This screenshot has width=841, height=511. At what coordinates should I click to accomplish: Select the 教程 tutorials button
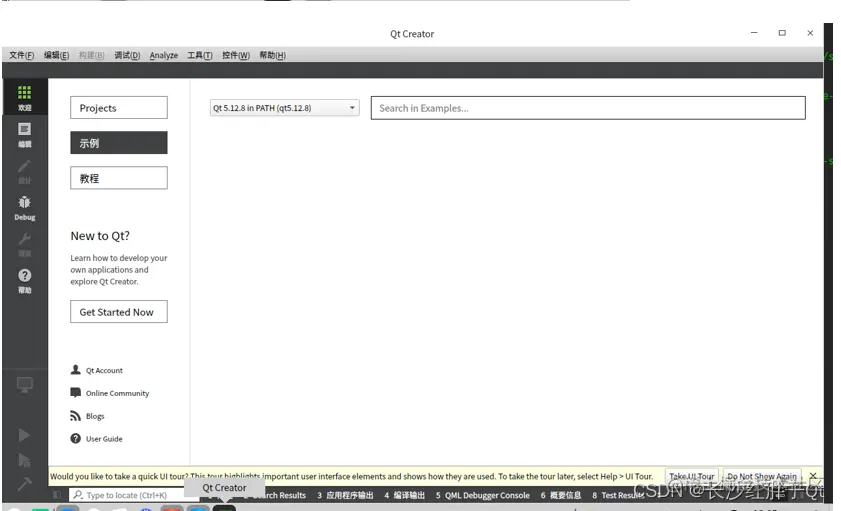coord(119,178)
